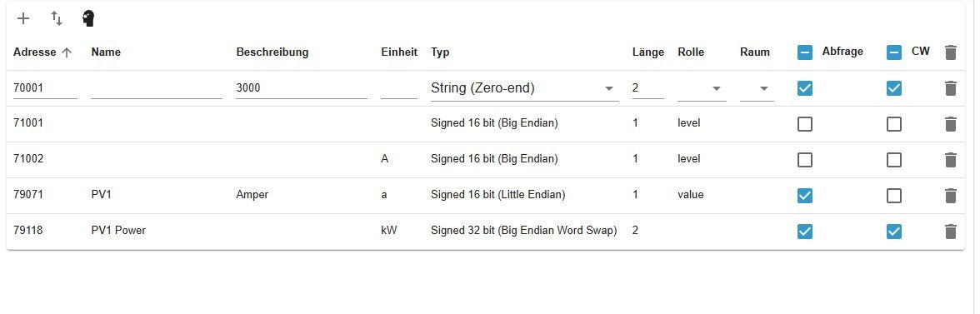Delete the row with address 71002
The width and height of the screenshot is (980, 314).
point(951,160)
